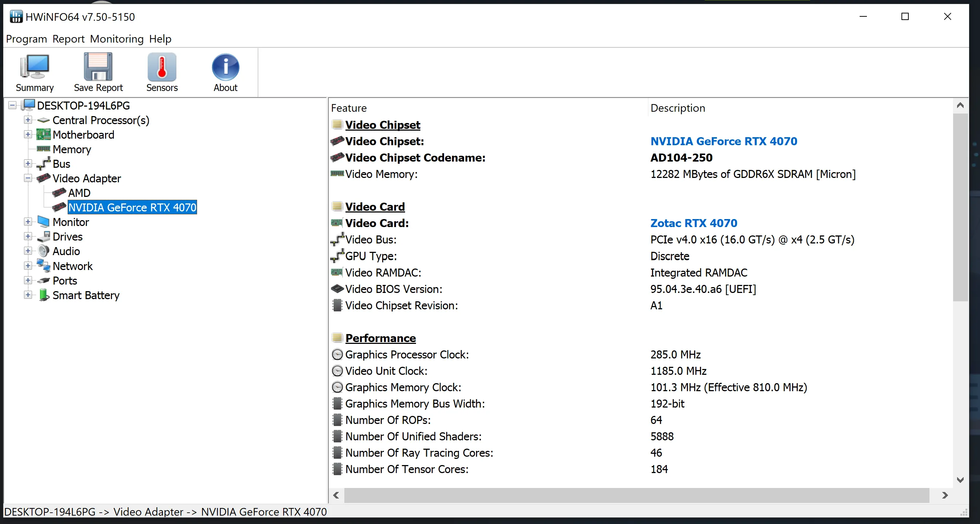
Task: Click the Video Adapter card icon
Action: (43, 178)
